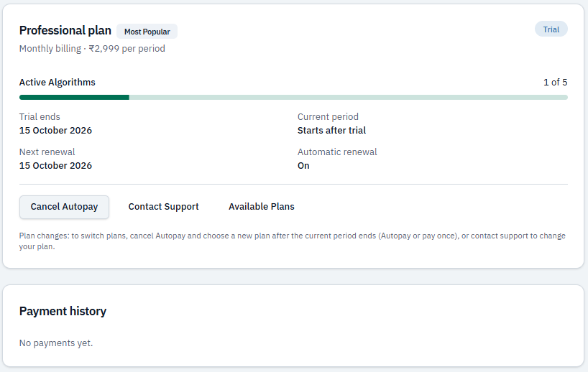This screenshot has height=372, width=588.
Task: Click the Active Algorithms progress bar
Action: (x=293, y=98)
